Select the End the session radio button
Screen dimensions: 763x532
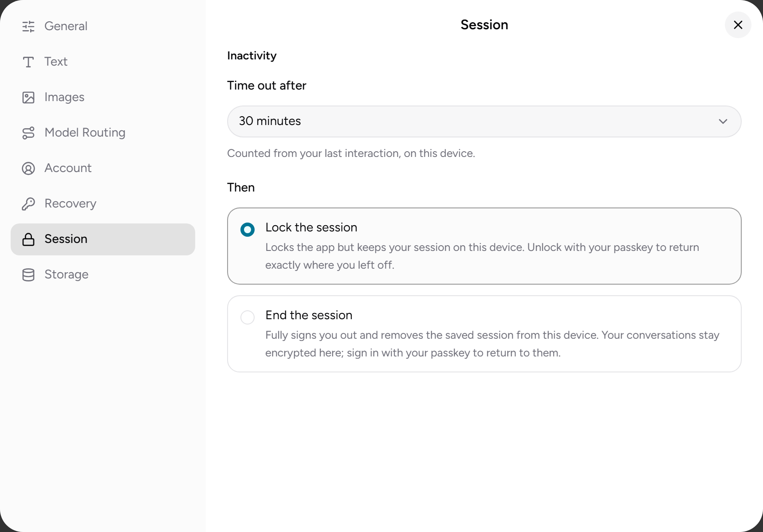[248, 317]
